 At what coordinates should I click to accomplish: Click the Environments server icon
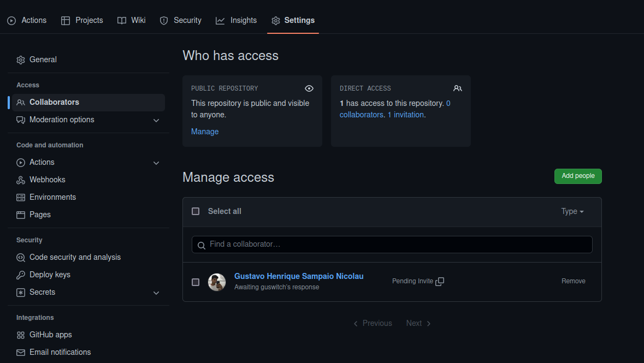[21, 198]
